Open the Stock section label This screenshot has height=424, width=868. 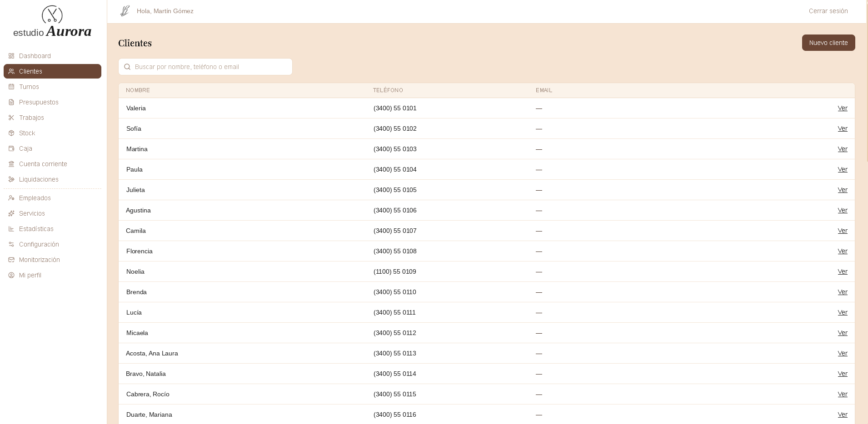click(27, 133)
